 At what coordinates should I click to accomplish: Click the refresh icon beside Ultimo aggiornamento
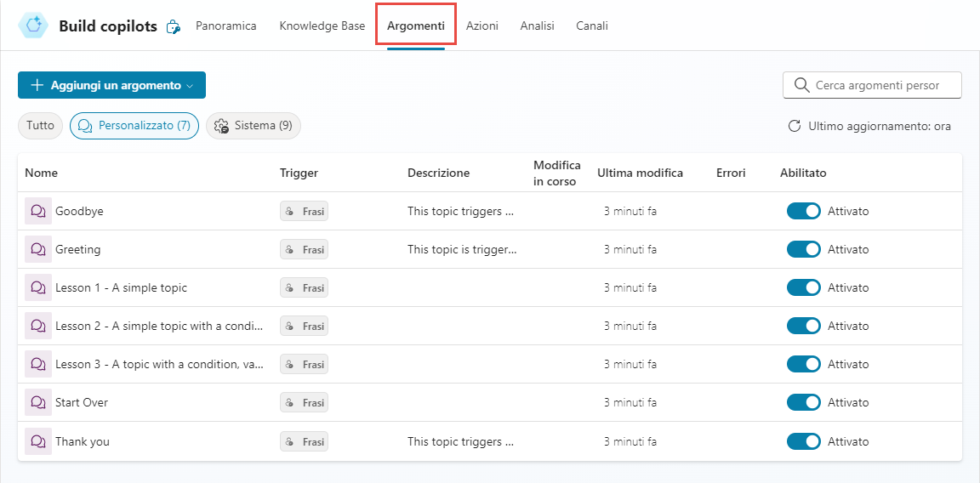pos(795,126)
